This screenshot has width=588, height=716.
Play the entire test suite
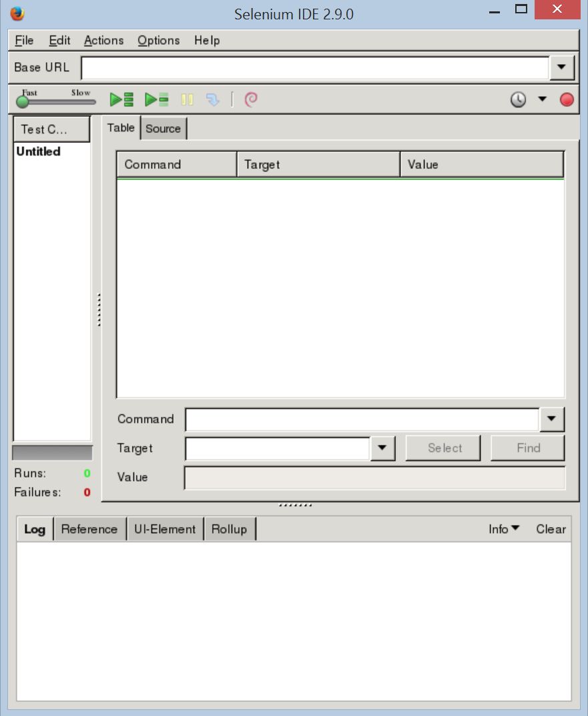(121, 99)
